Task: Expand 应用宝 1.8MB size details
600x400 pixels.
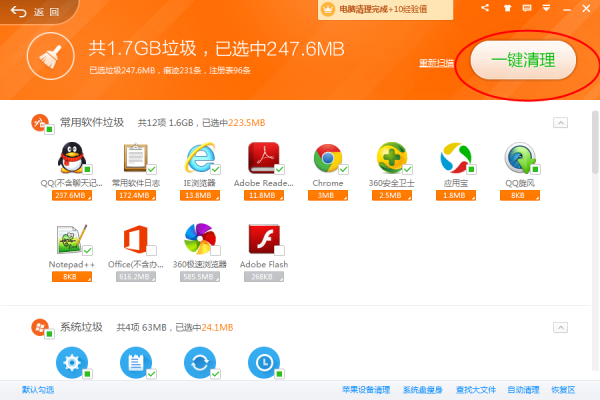Action: pyautogui.click(x=455, y=196)
